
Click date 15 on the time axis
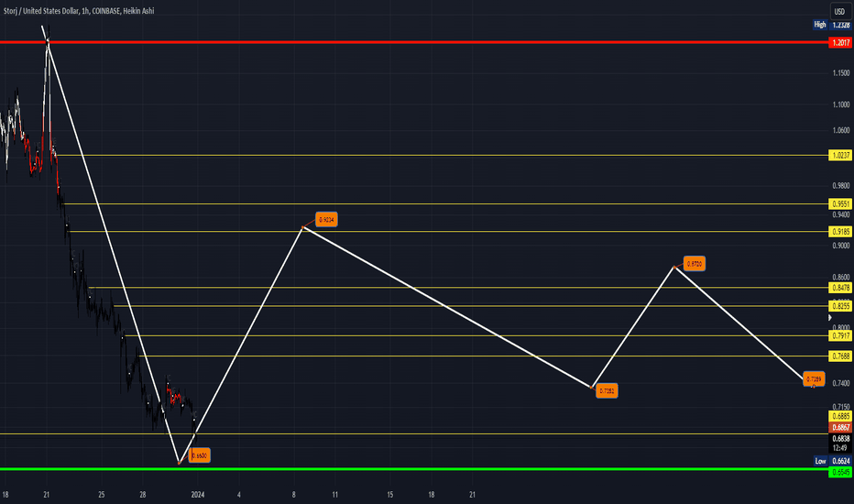[390, 495]
